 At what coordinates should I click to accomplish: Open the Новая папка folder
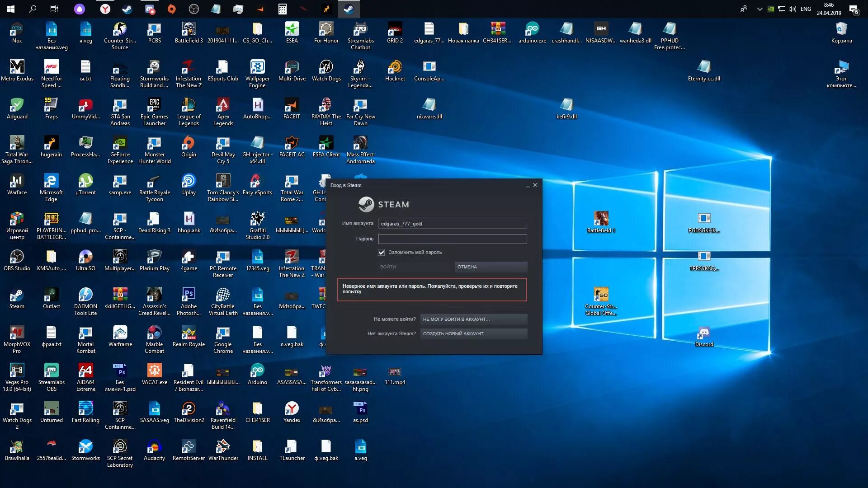463,33
